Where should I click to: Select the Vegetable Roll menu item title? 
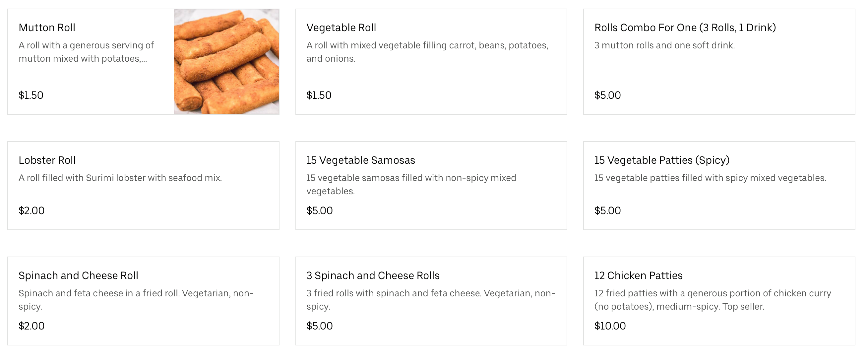coord(341,28)
